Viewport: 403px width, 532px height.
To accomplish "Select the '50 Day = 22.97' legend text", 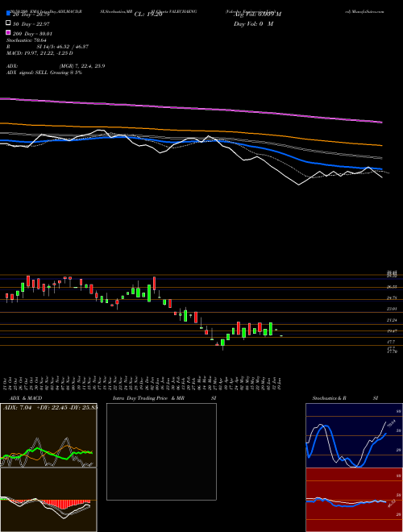I will (x=31, y=23).
